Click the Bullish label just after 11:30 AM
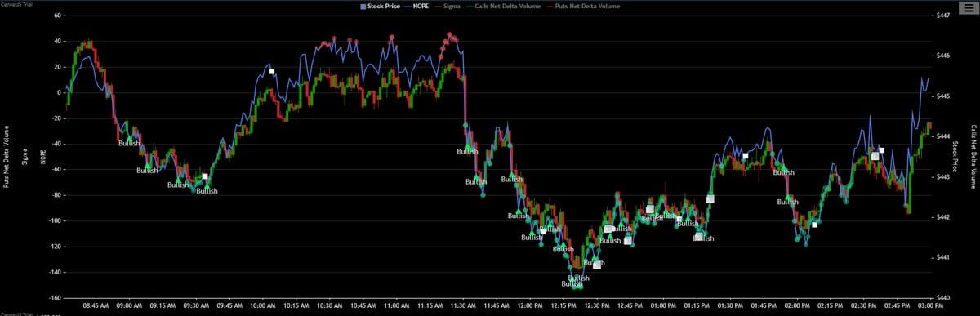This screenshot has height=316, width=980. (466, 152)
